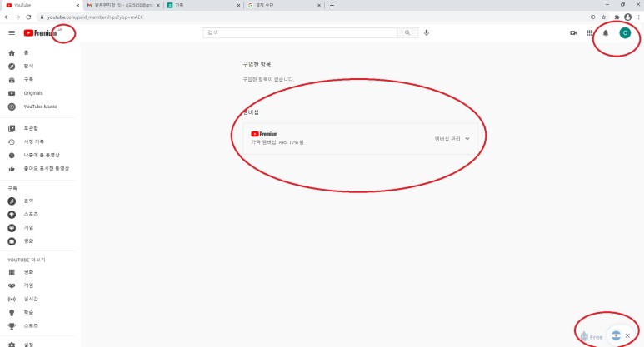Open a new browser tab
644x347 pixels.
tap(332, 5)
